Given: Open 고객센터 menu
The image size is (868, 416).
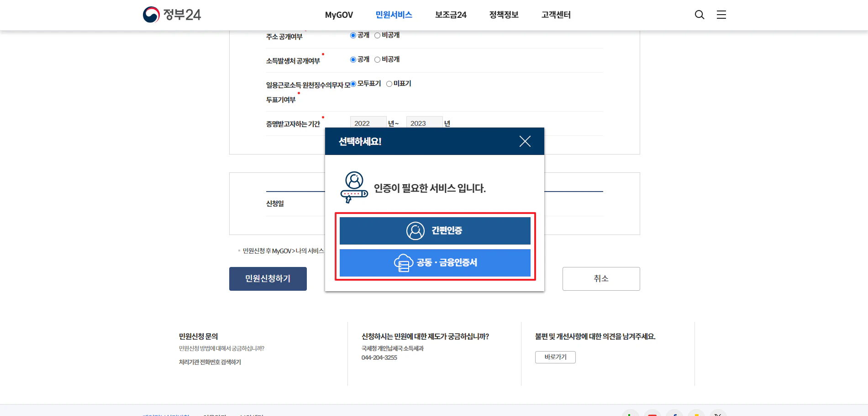Looking at the screenshot, I should point(556,15).
